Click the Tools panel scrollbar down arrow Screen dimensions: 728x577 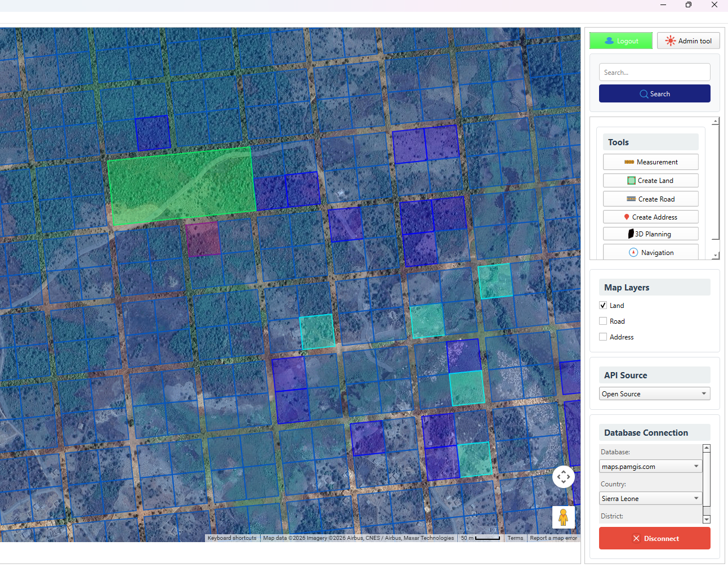click(x=716, y=256)
